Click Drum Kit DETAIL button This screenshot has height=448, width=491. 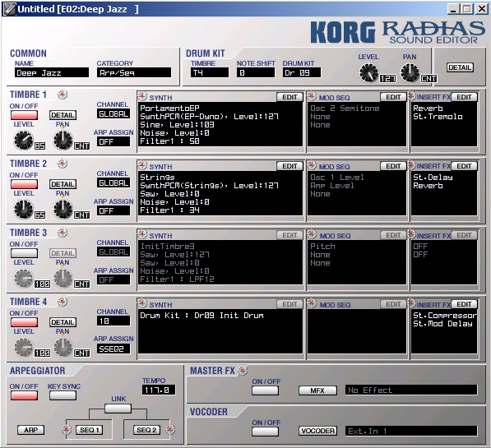[460, 67]
